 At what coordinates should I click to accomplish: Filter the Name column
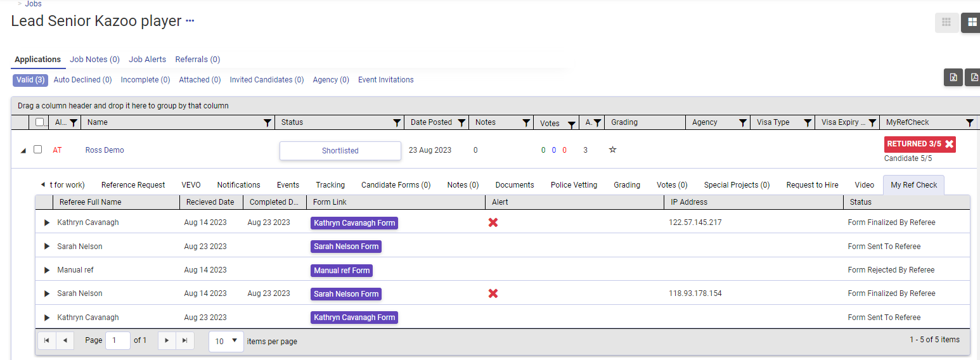[267, 122]
